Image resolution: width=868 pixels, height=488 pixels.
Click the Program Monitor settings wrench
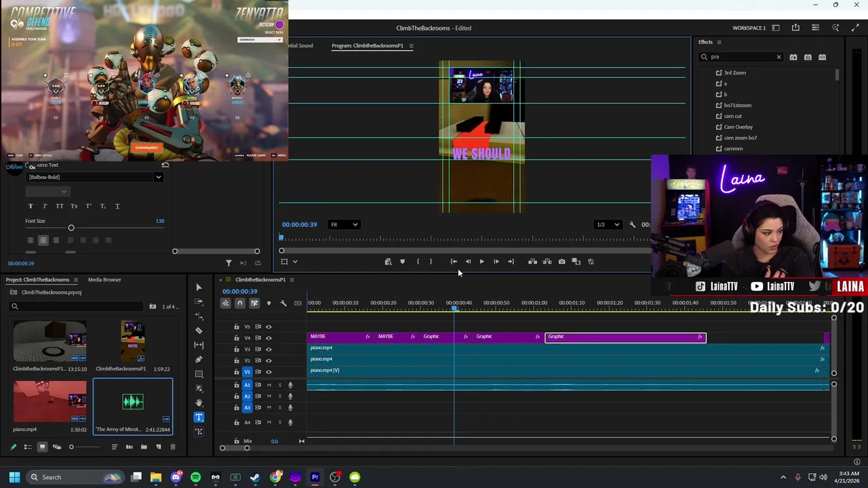632,224
